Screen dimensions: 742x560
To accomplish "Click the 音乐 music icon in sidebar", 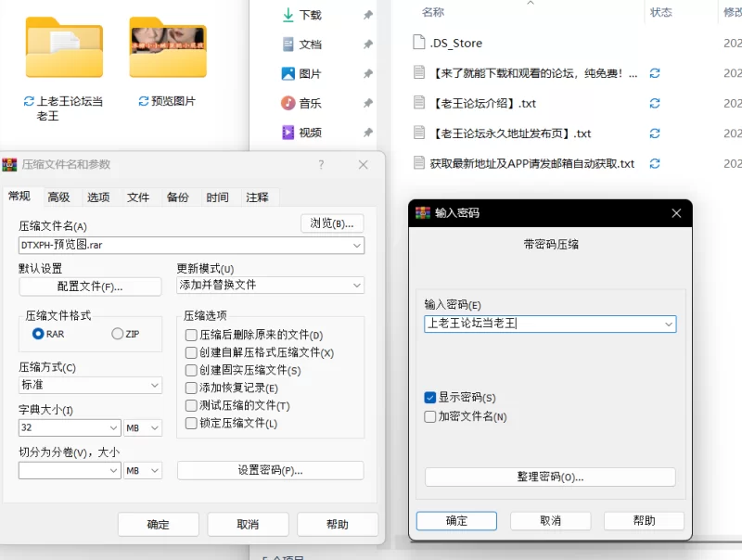I will pyautogui.click(x=288, y=104).
